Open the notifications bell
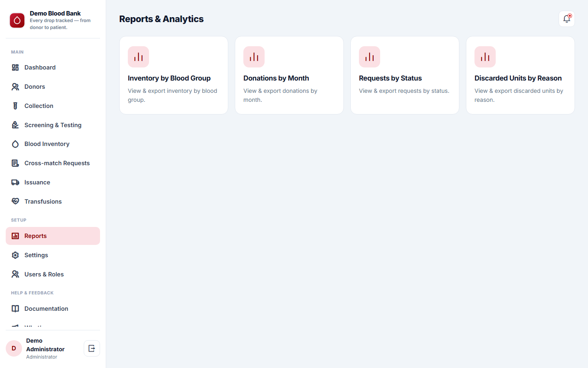 [x=567, y=19]
